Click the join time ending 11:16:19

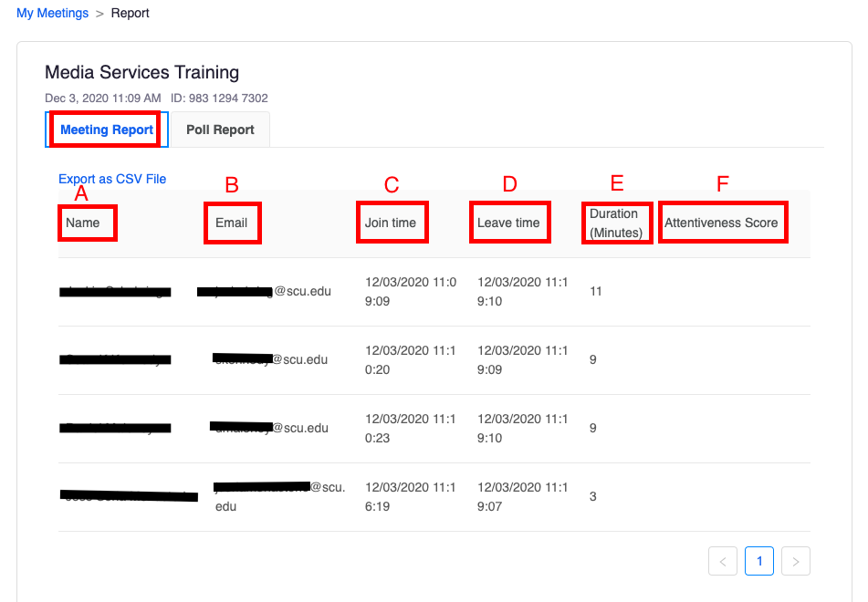[410, 496]
